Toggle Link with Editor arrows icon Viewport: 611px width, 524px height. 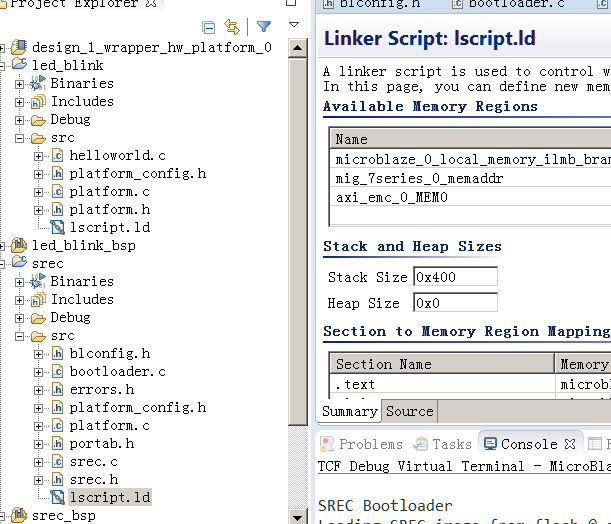pyautogui.click(x=232, y=27)
